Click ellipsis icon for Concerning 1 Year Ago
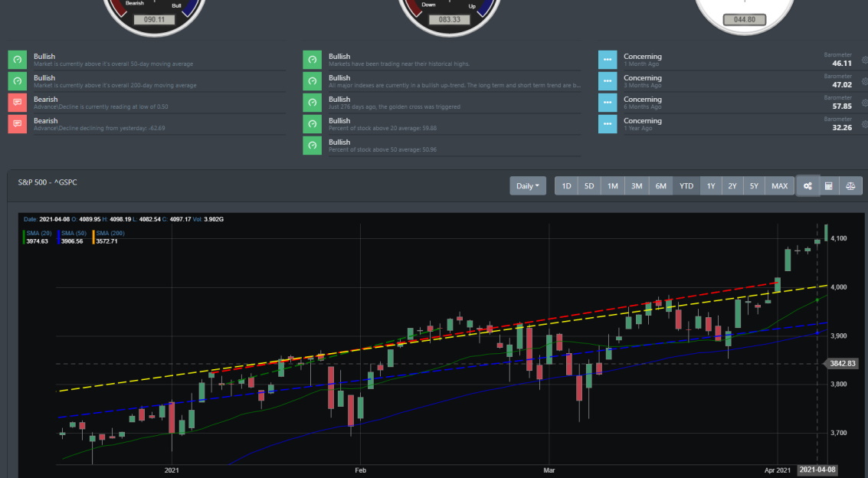Viewport: 868px width, 478px height. pos(608,124)
